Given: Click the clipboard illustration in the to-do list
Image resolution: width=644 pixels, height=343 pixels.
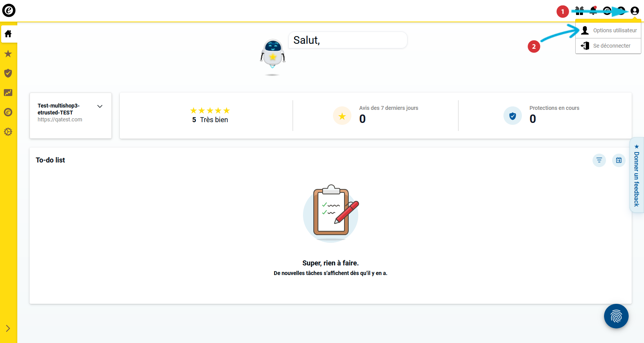Looking at the screenshot, I should pos(331,213).
